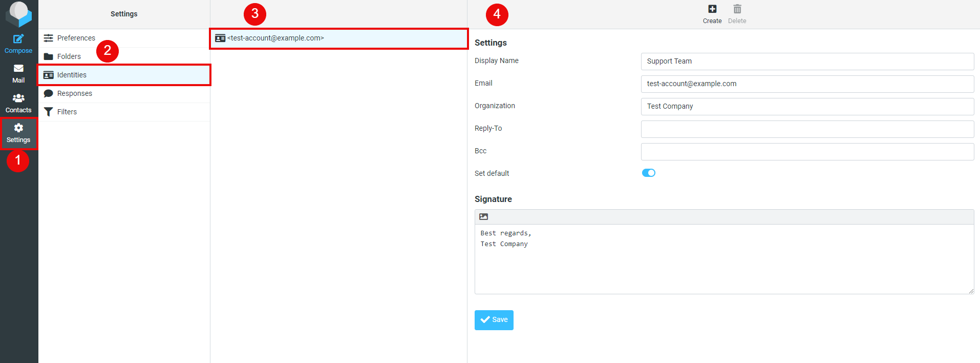Toggle the Set default switch
This screenshot has width=980, height=363.
(x=648, y=173)
